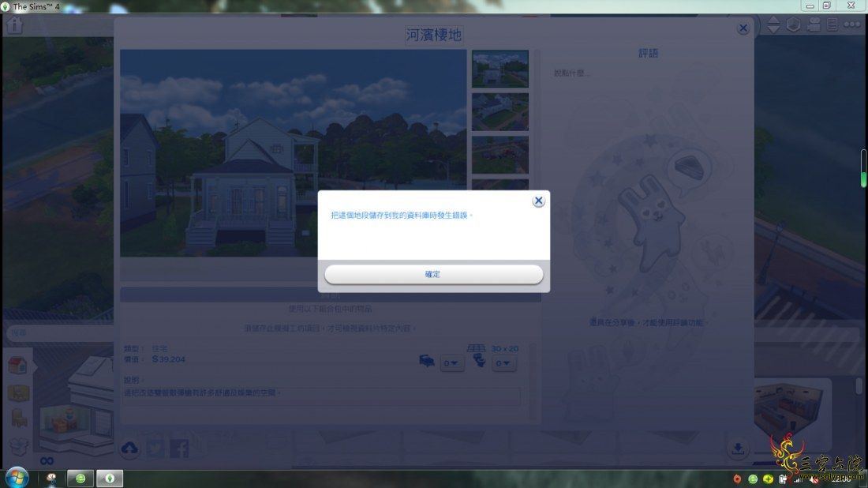Select the third lot preview thumbnail
This screenshot has height=488, width=868.
tap(499, 155)
